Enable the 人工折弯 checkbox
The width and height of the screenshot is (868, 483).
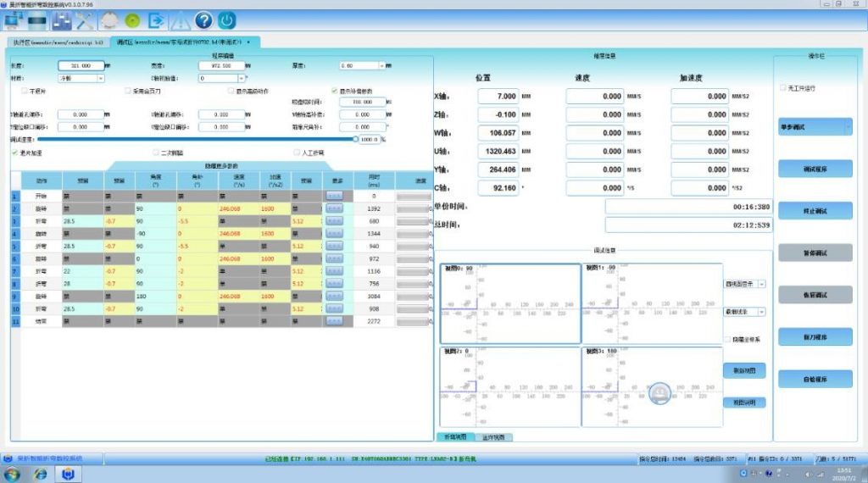click(x=297, y=153)
